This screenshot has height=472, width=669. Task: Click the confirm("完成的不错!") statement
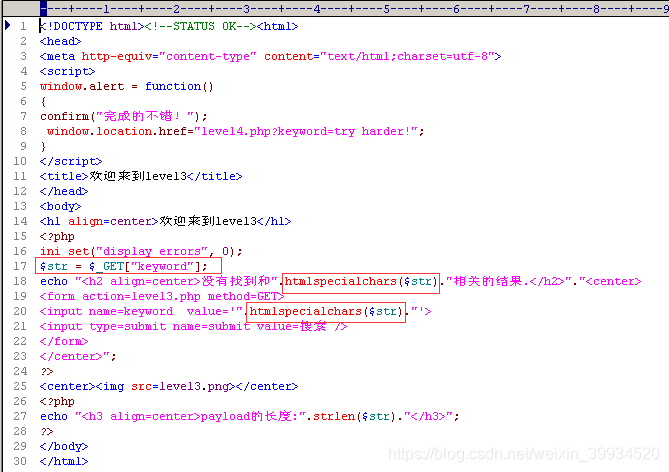(x=123, y=116)
